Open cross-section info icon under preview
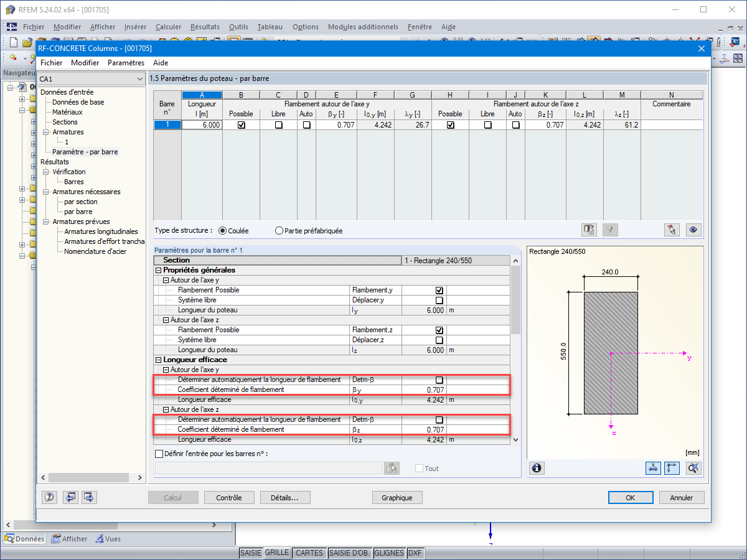The width and height of the screenshot is (747, 560). pyautogui.click(x=537, y=468)
